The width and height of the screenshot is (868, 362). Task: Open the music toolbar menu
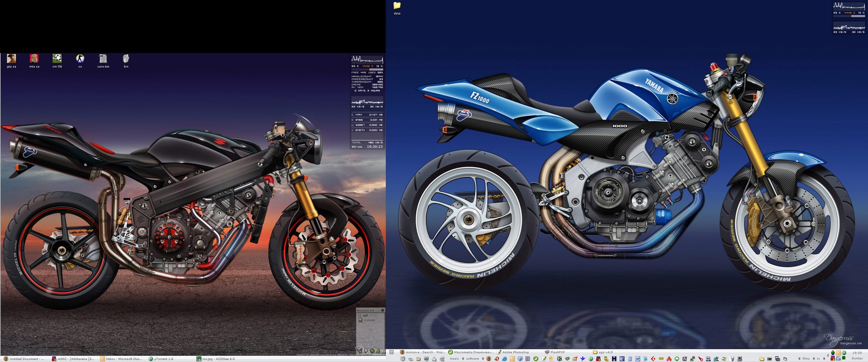click(x=454, y=359)
